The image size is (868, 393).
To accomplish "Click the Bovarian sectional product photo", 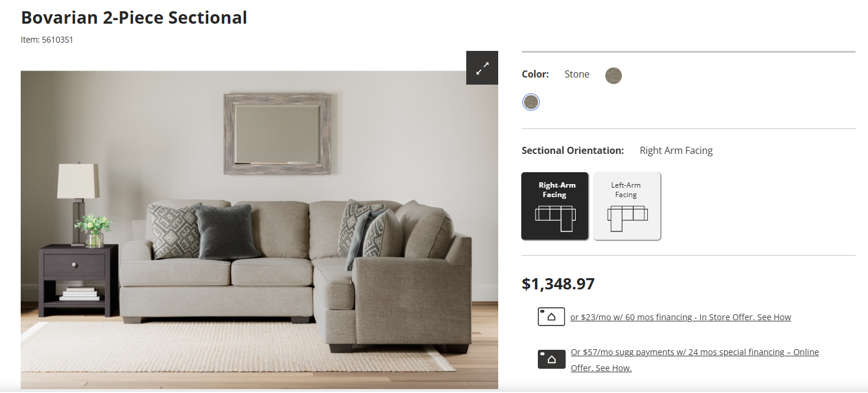I will point(259,230).
